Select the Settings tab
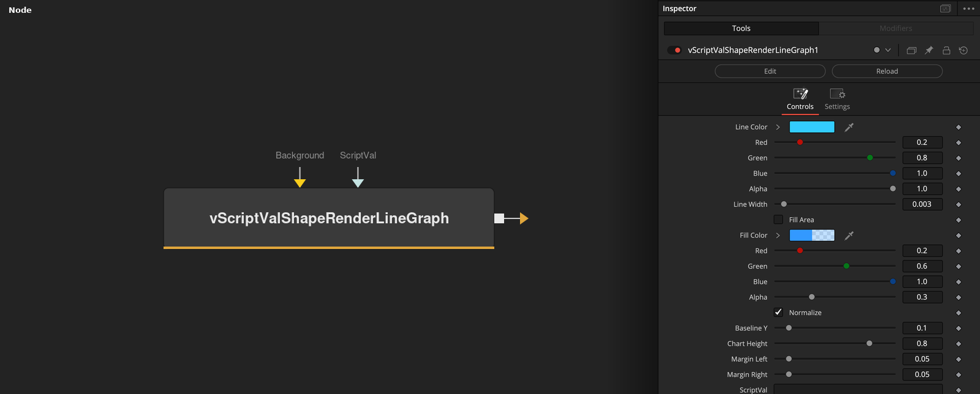980x394 pixels. coord(837,99)
